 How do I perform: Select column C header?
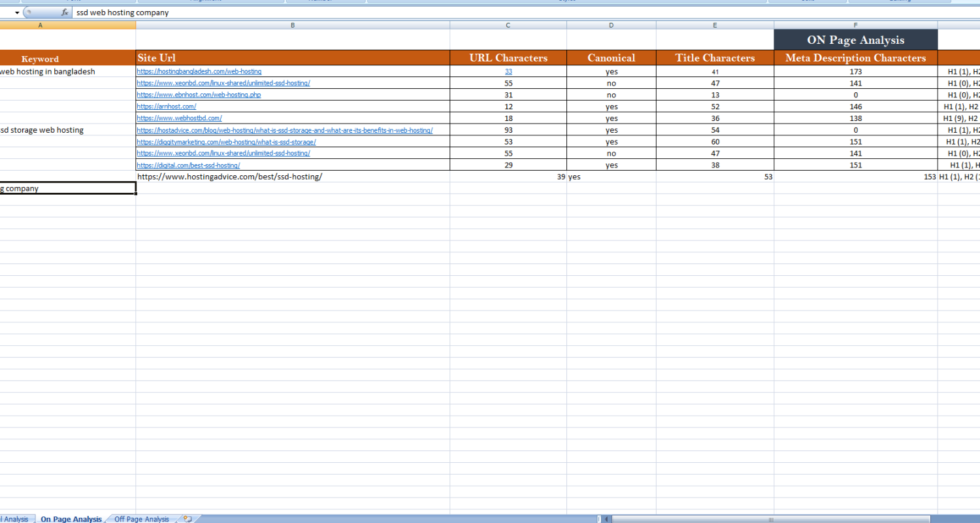click(x=508, y=25)
